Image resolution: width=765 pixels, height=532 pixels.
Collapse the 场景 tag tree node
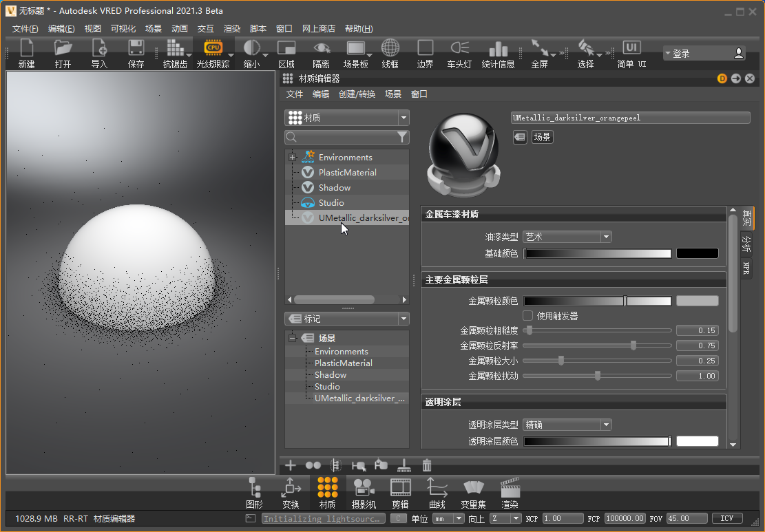point(292,338)
